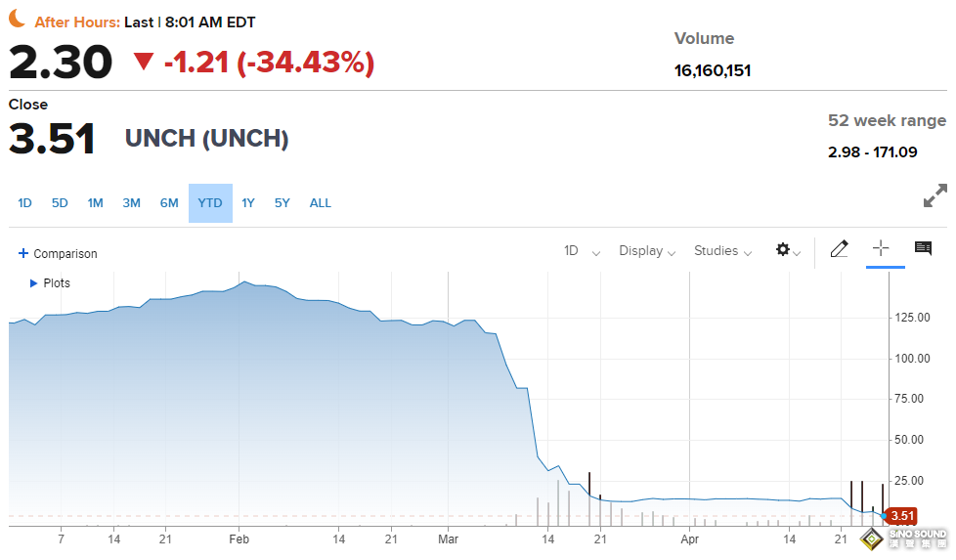Open the 1D interval dropdown

pos(582,251)
